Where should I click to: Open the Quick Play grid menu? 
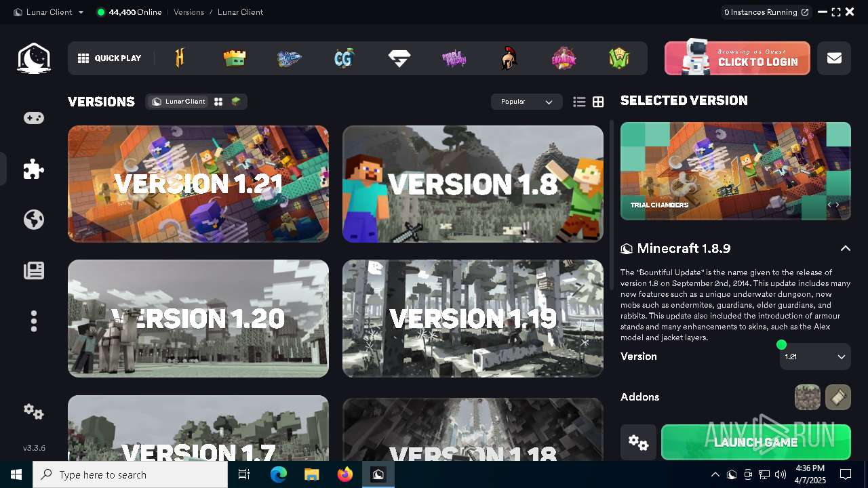tap(109, 58)
